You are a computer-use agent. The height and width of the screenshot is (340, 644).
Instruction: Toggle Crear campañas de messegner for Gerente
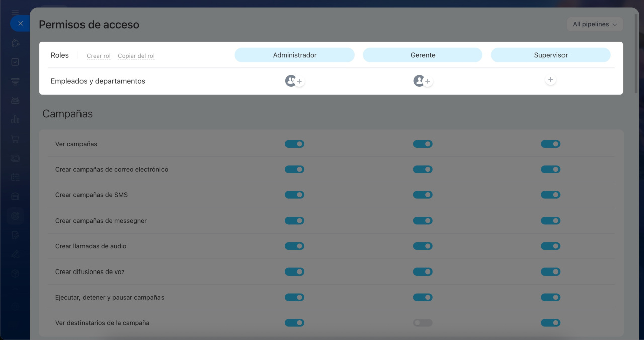(x=423, y=221)
